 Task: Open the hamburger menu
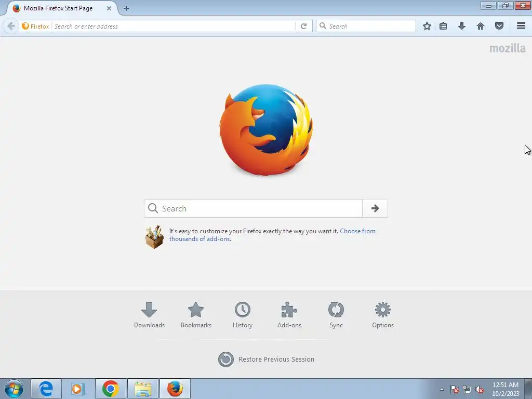[521, 26]
